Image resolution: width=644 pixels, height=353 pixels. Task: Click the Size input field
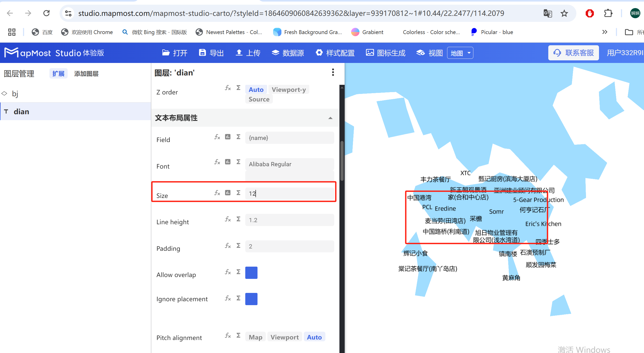click(x=289, y=193)
